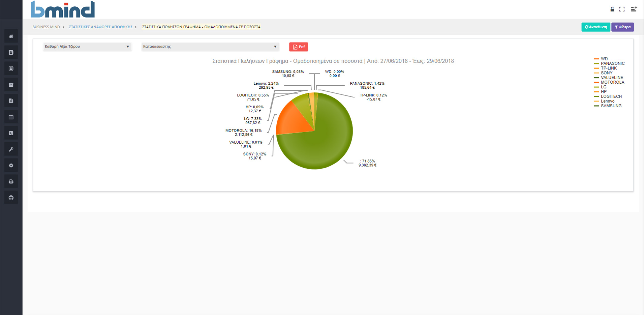Screen dimensions: 644x315
Task: Open the lifebuoy support sidebar icon
Action: (11, 198)
